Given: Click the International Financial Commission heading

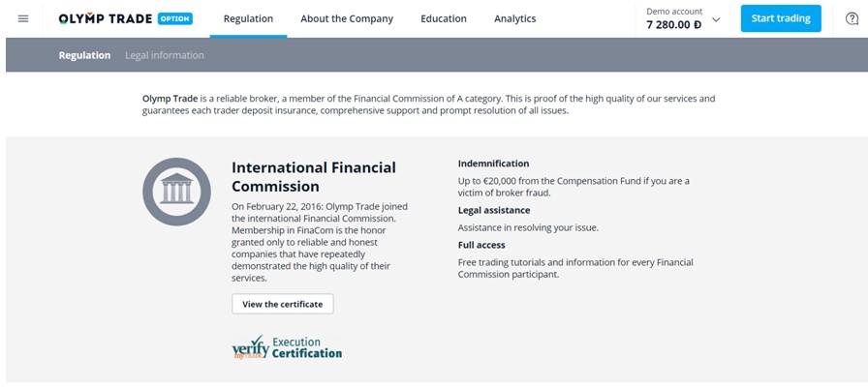Looking at the screenshot, I should [314, 176].
